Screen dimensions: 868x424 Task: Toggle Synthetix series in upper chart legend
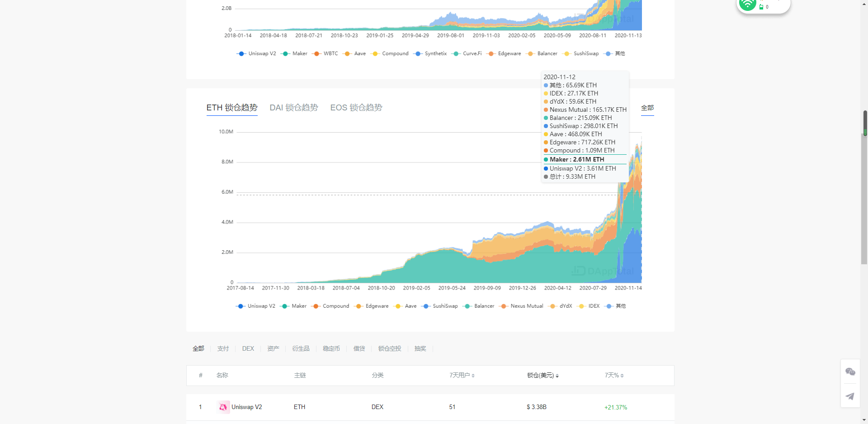(x=429, y=53)
